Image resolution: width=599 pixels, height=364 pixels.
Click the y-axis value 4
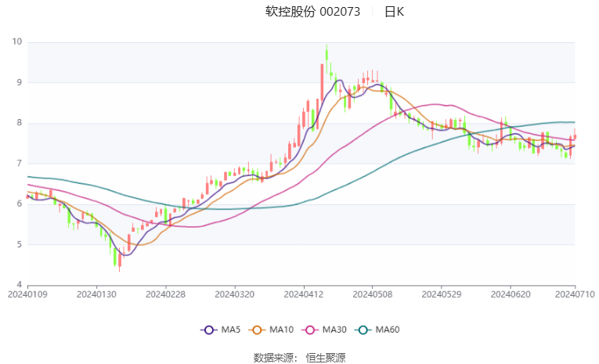(x=20, y=285)
